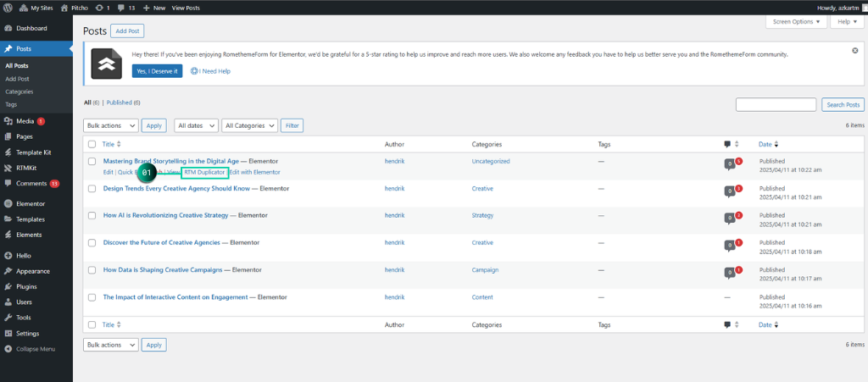Select the Add Post submenu item
This screenshot has width=868, height=382.
(x=17, y=79)
